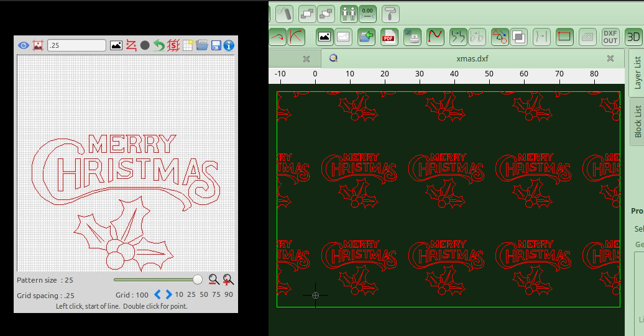Click the red hatched S pattern icon
This screenshot has width=644, height=336.
pos(173,45)
